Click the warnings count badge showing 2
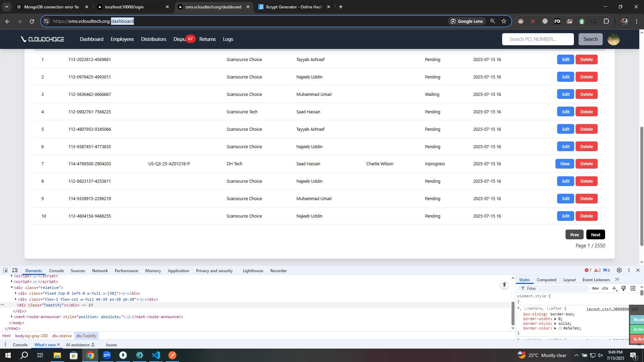Viewport: 644px width, 362px height. (x=597, y=270)
